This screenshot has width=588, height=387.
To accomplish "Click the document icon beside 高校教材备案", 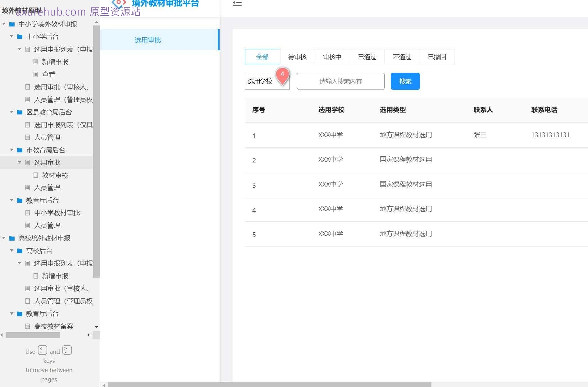I will coord(27,326).
